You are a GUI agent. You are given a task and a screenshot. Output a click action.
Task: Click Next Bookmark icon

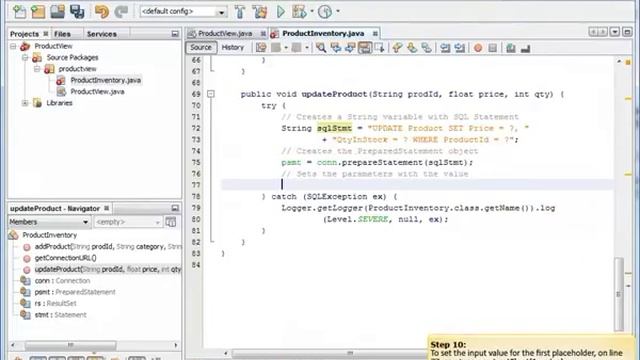click(412, 48)
